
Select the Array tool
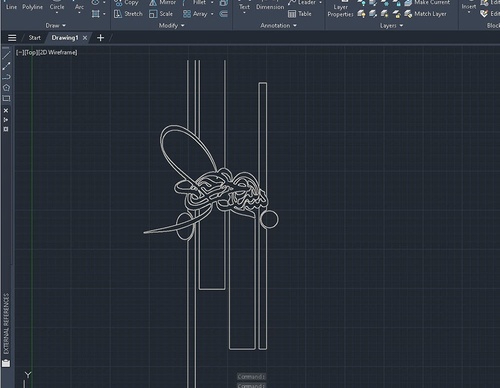[195, 14]
